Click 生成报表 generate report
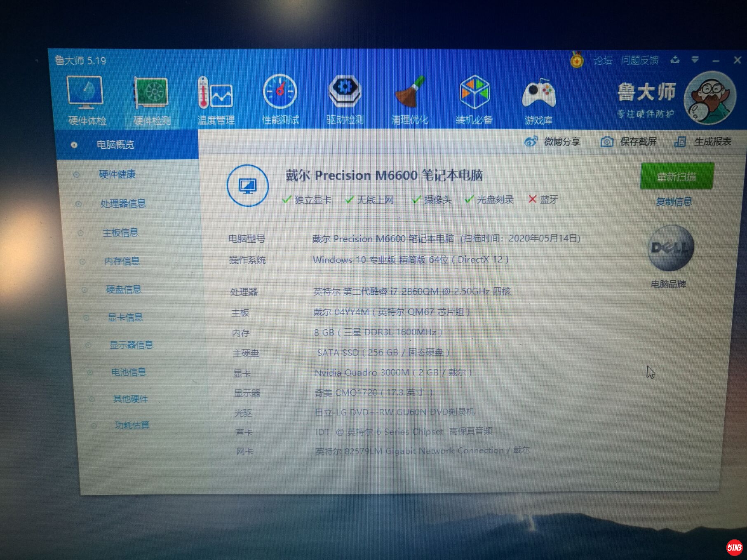This screenshot has height=560, width=747. coord(703,142)
